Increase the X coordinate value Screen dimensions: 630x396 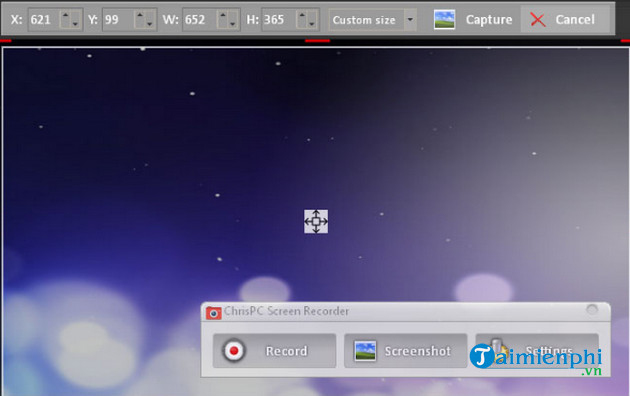tap(65, 15)
